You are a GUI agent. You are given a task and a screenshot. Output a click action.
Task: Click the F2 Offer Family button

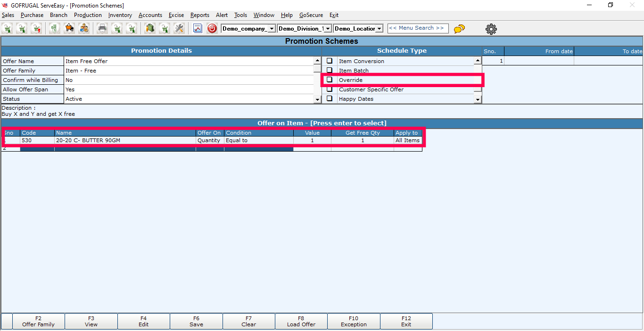pos(39,321)
